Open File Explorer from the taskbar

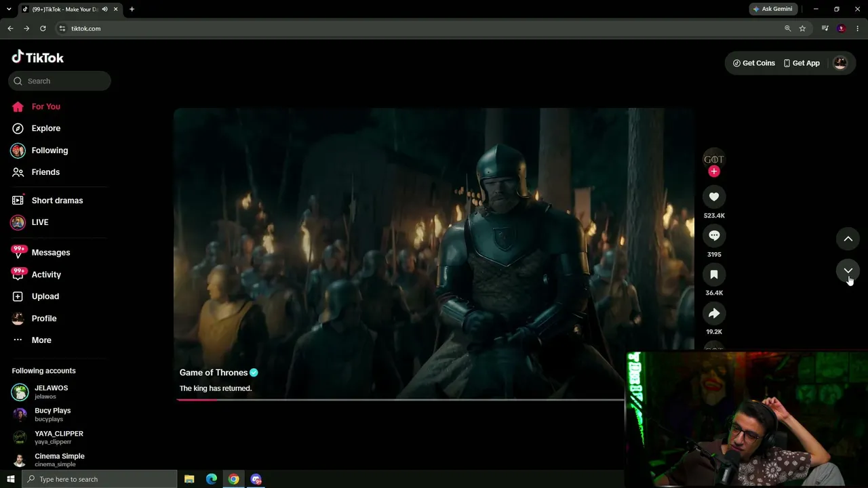point(189,479)
